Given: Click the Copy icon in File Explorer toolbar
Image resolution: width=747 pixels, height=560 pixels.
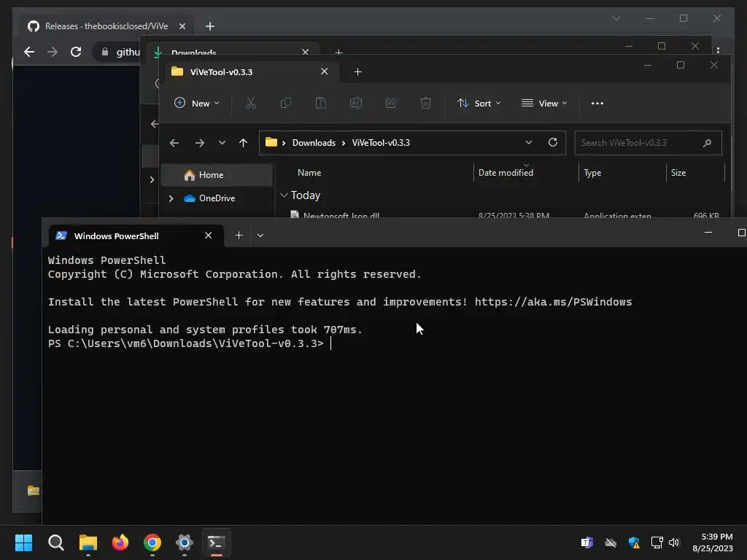Looking at the screenshot, I should (286, 103).
